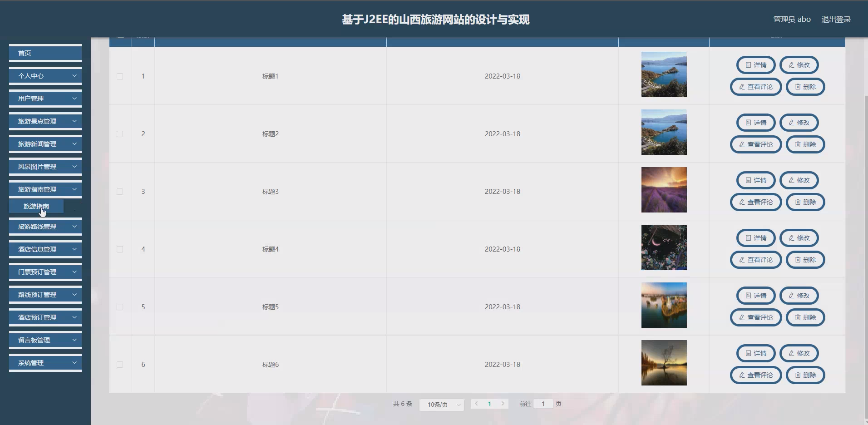Check the box beside row 3
The height and width of the screenshot is (425, 868).
(x=120, y=192)
